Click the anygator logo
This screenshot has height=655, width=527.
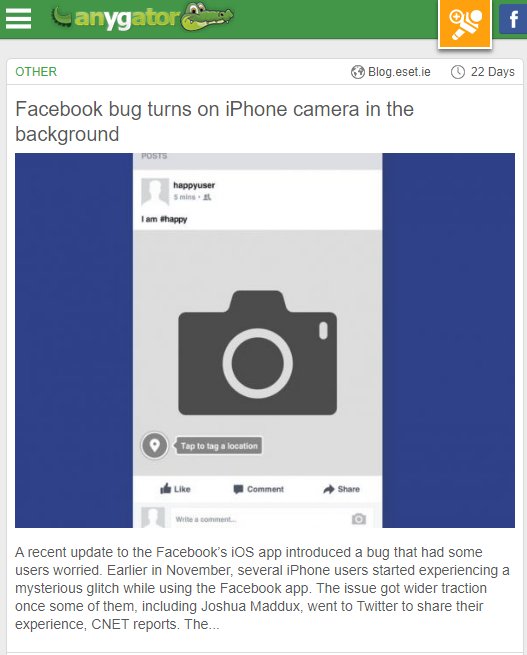(142, 18)
